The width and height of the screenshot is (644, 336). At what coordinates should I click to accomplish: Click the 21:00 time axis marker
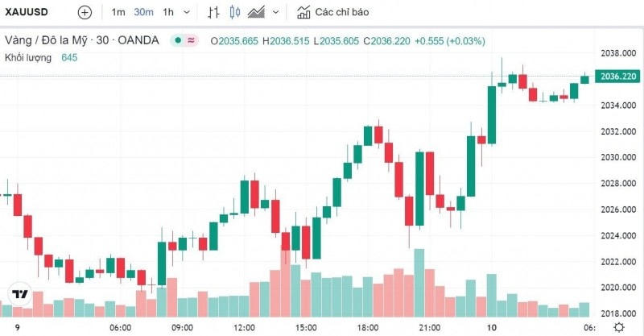point(430,328)
